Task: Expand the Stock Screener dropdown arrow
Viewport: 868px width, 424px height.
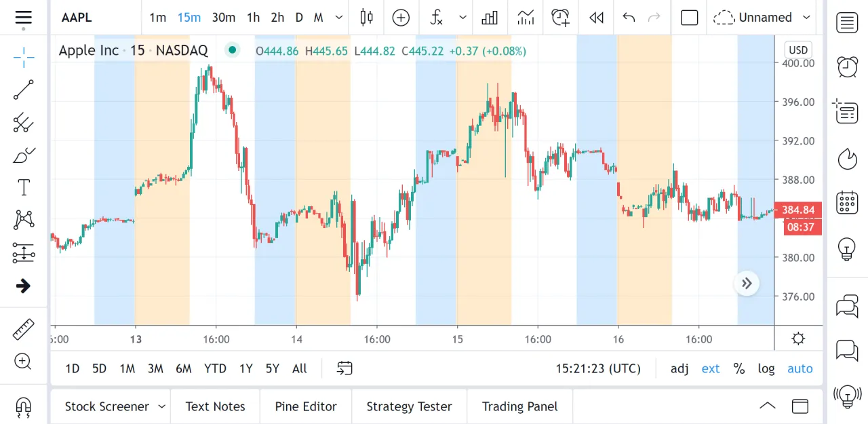Action: [x=162, y=406]
